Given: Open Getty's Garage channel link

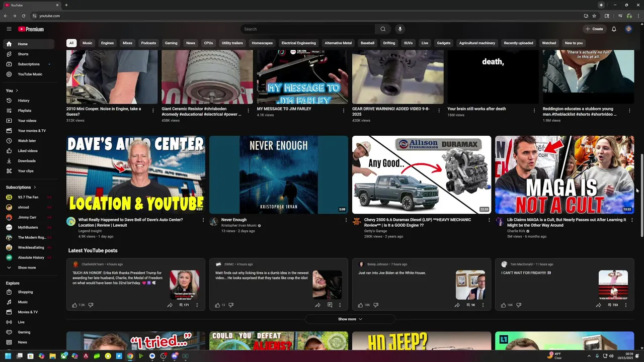Looking at the screenshot, I should tap(375, 231).
